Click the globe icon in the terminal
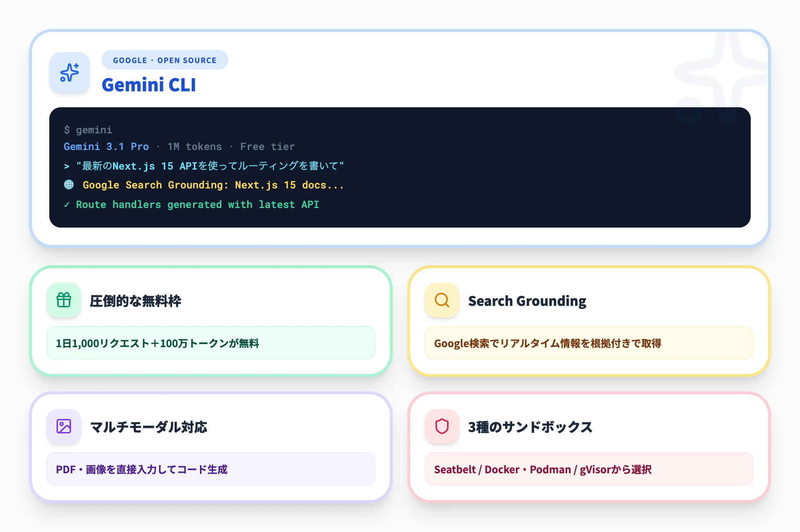This screenshot has width=800, height=532. [x=69, y=185]
